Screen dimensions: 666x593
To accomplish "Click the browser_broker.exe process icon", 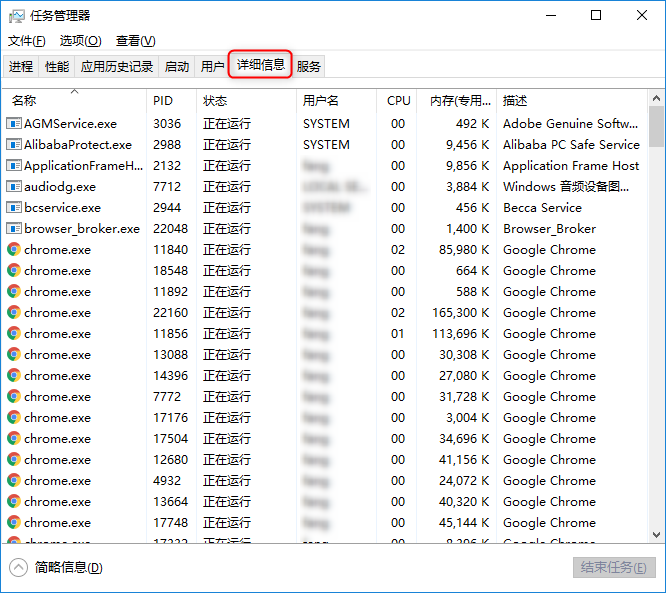I will [14, 229].
